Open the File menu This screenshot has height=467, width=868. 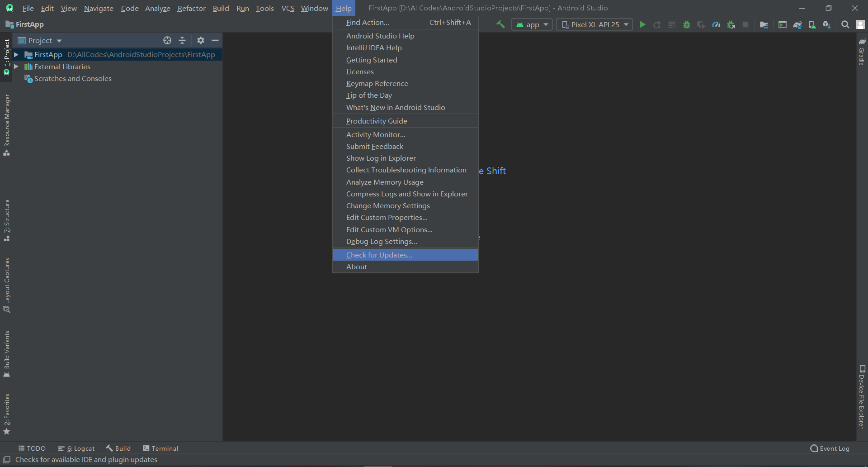28,8
